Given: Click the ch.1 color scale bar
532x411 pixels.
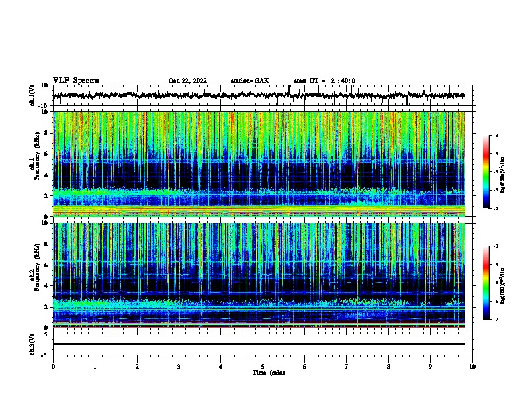Looking at the screenshot, I should tap(486, 172).
